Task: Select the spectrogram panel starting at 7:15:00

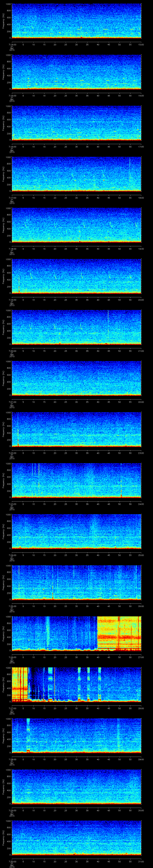Action: click(x=76, y=72)
